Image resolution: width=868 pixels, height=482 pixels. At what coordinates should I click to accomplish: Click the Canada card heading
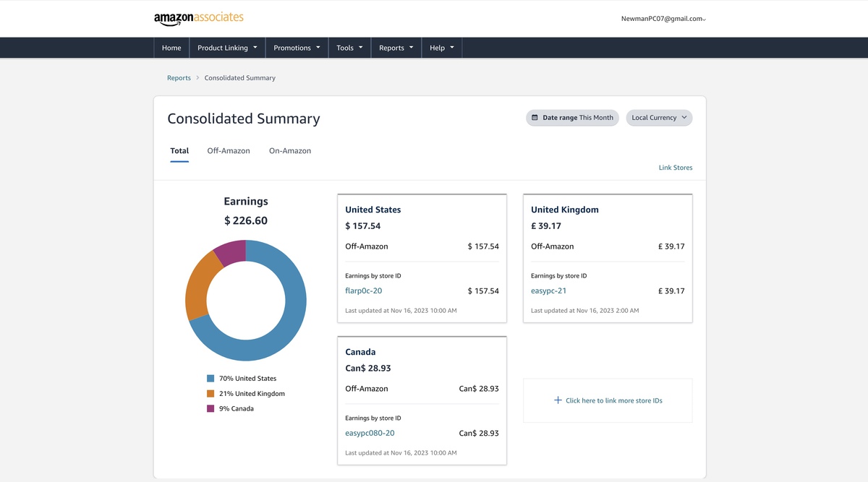360,352
